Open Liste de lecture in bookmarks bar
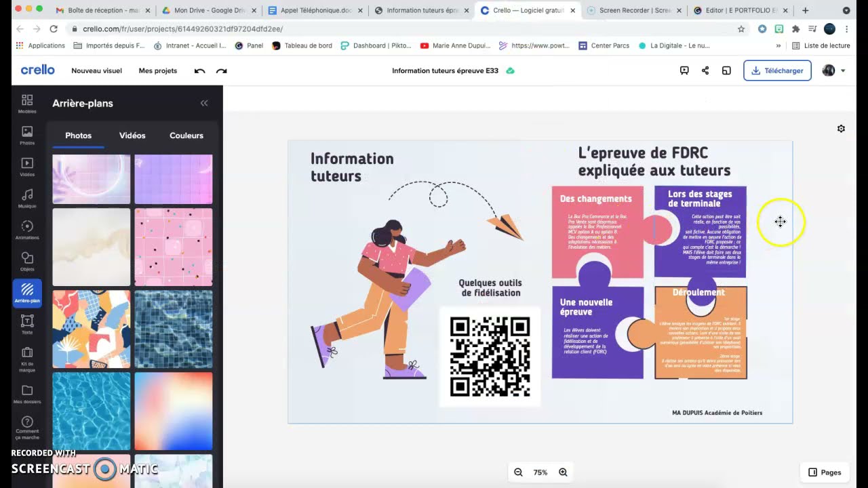This screenshot has width=868, height=488. coord(821,45)
